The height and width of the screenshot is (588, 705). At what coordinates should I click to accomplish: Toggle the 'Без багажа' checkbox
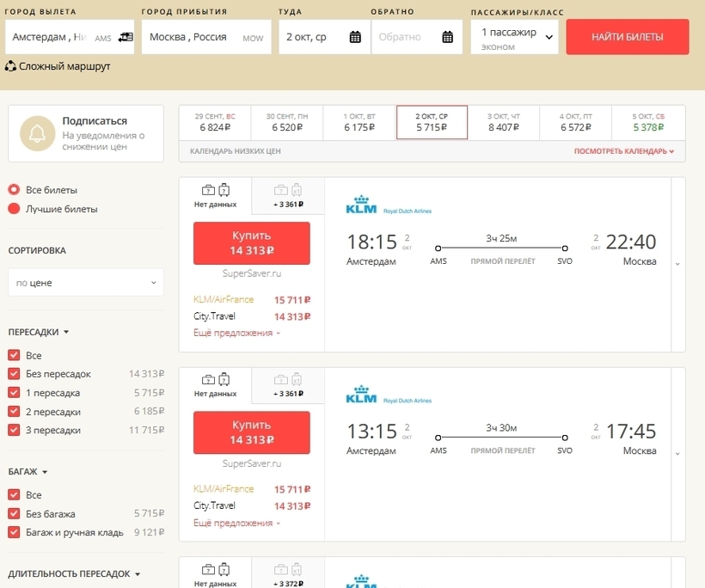point(14,514)
